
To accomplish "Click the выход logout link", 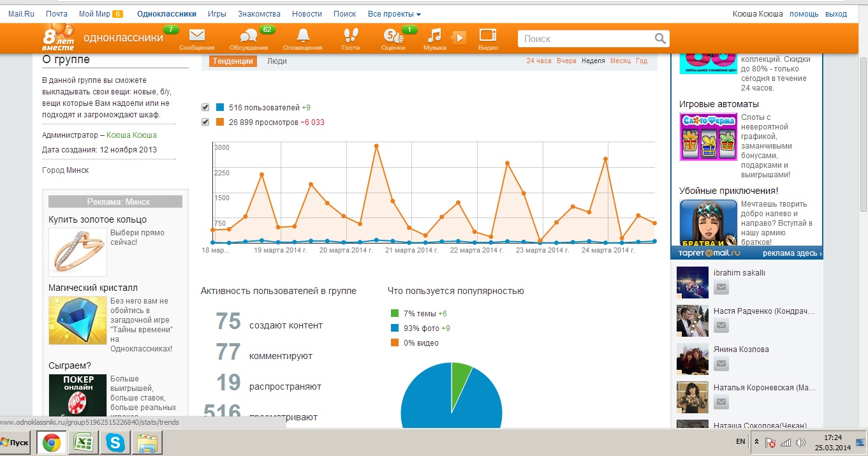I will pos(836,14).
